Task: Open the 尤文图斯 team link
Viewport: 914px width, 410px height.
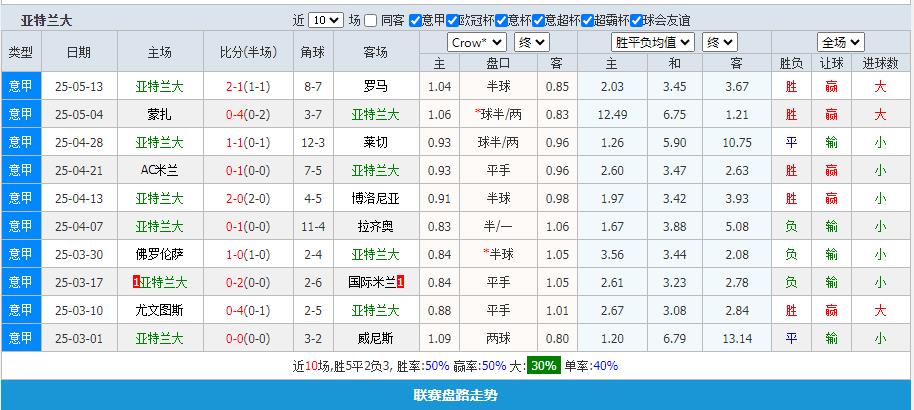Action: [x=159, y=310]
